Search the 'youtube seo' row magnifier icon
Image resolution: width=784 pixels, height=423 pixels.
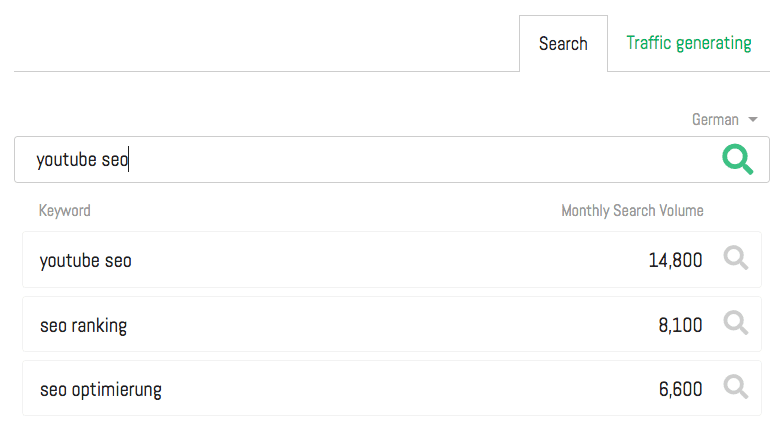point(736,259)
